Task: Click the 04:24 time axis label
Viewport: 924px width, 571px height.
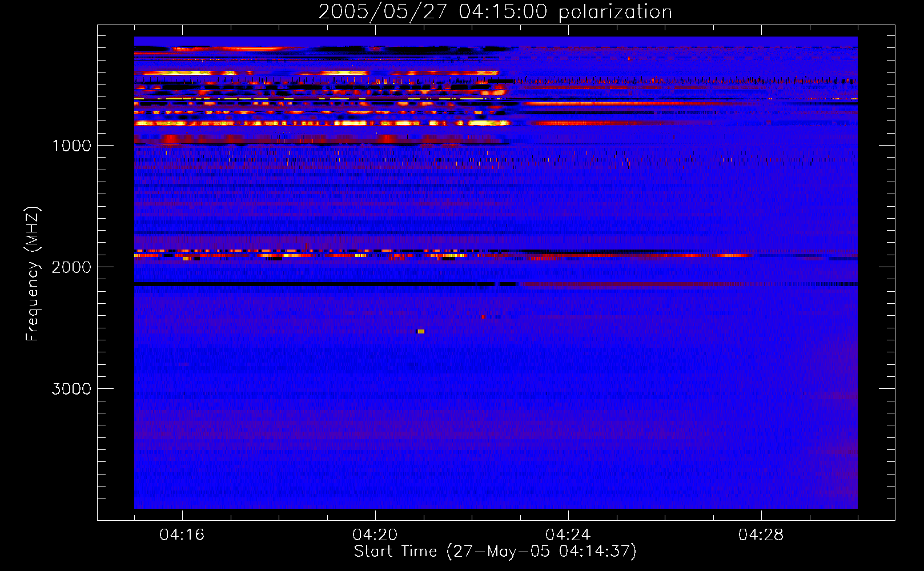Action: 568,535
